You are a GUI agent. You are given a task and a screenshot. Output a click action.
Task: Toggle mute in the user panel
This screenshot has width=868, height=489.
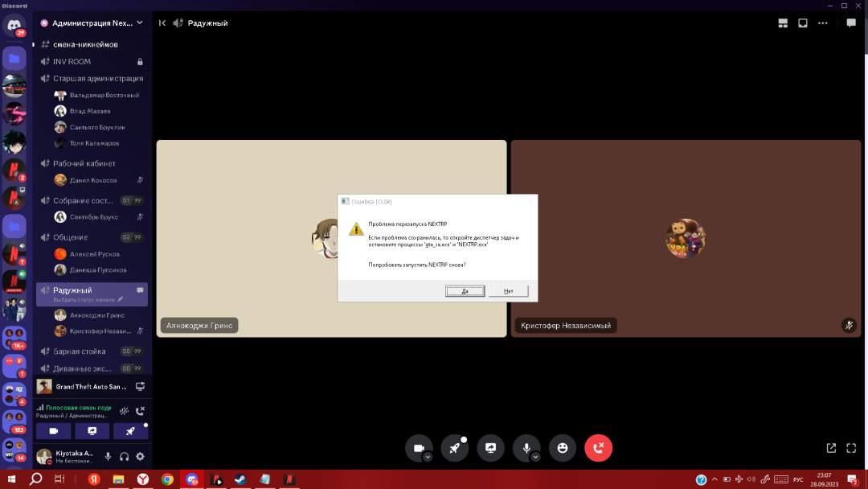(108, 456)
